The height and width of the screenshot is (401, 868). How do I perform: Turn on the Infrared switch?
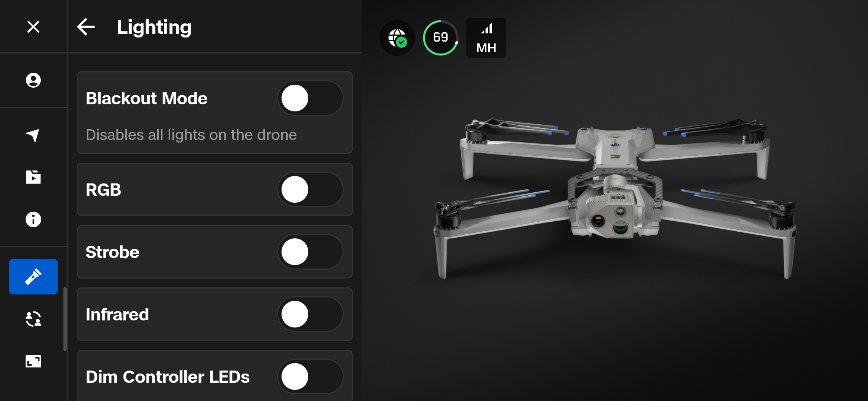310,314
